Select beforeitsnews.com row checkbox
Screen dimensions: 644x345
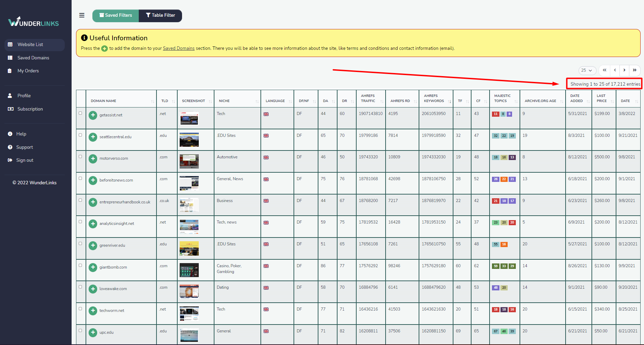click(80, 178)
